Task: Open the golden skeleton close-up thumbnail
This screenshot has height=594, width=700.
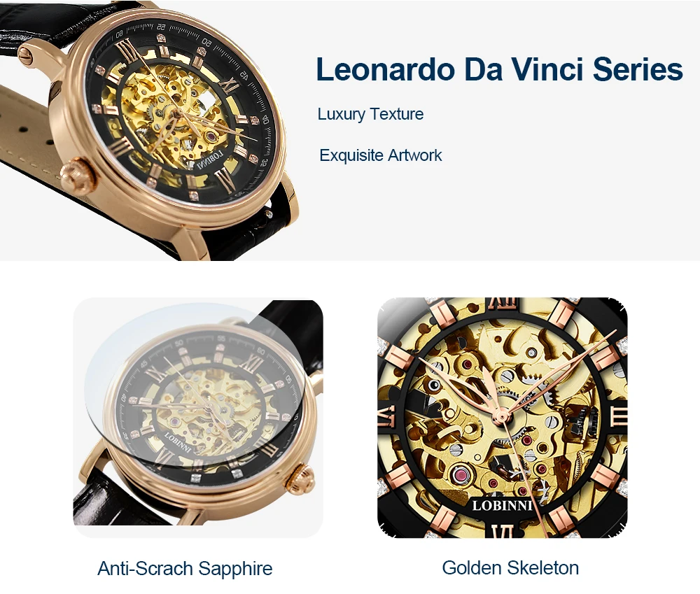Action: click(x=502, y=417)
